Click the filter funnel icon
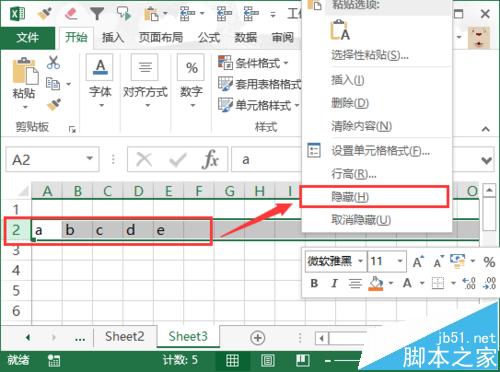Image resolution: width=500 pixels, height=372 pixels. 97,14
